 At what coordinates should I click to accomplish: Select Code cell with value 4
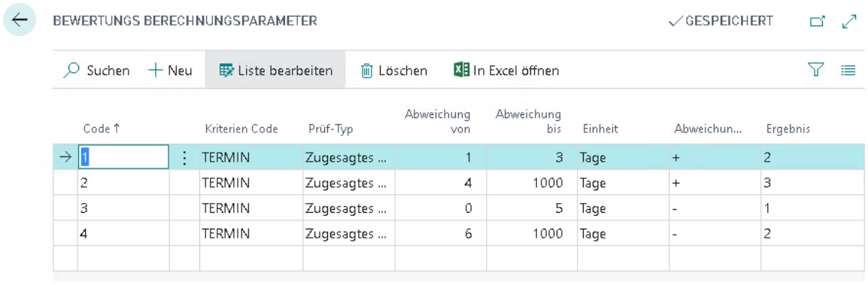pyautogui.click(x=123, y=234)
